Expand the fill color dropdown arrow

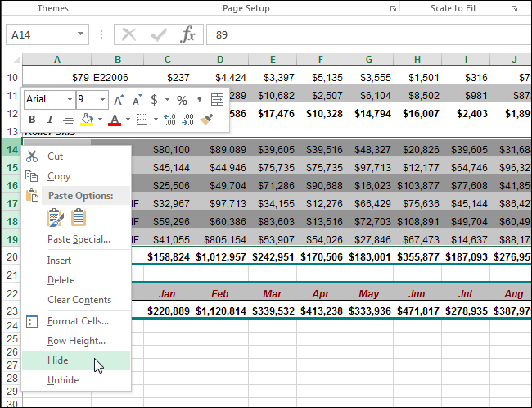99,120
